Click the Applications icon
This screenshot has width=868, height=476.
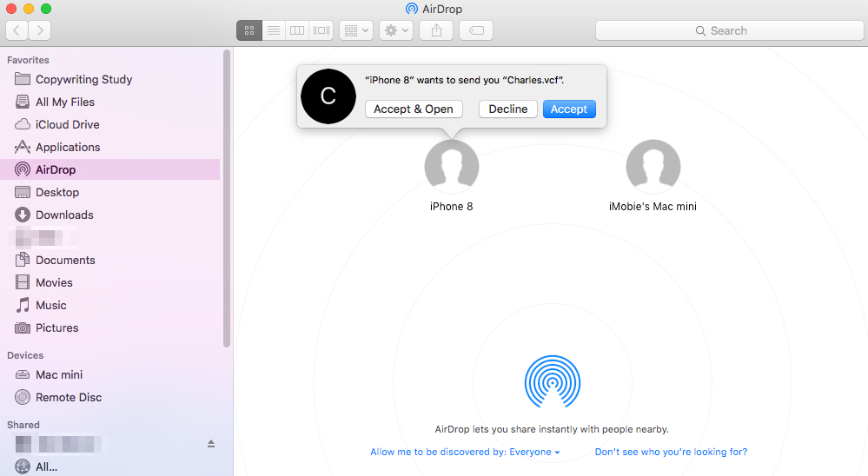(x=22, y=147)
